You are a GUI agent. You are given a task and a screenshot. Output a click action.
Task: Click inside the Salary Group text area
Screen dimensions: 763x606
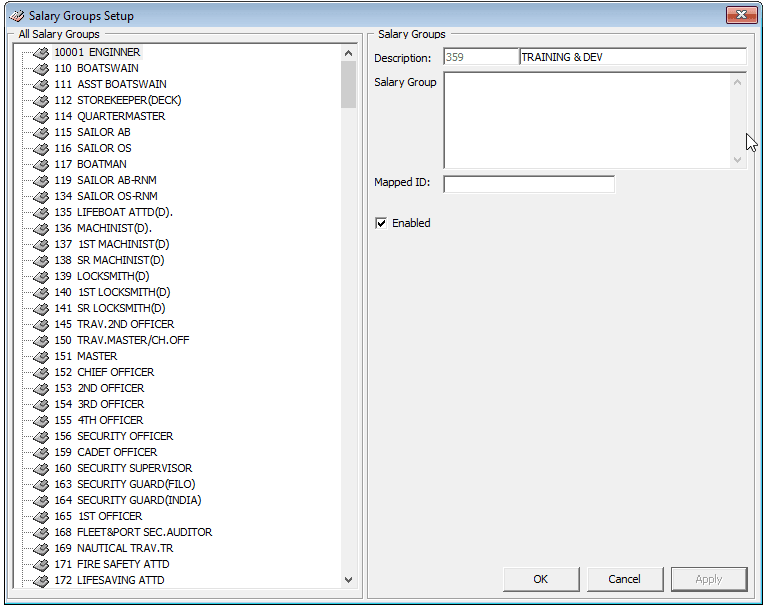click(x=587, y=121)
